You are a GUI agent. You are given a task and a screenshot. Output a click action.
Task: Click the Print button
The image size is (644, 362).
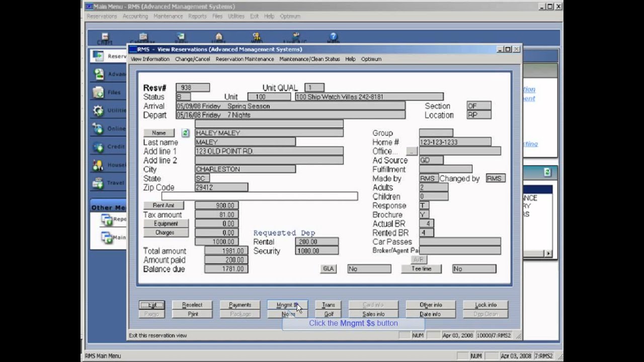pos(192,314)
